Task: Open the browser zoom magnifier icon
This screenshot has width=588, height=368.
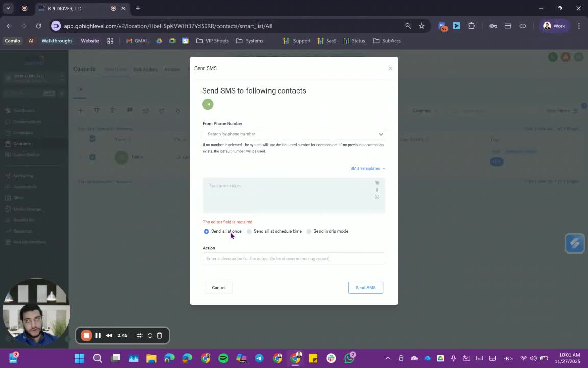Action: point(408,26)
